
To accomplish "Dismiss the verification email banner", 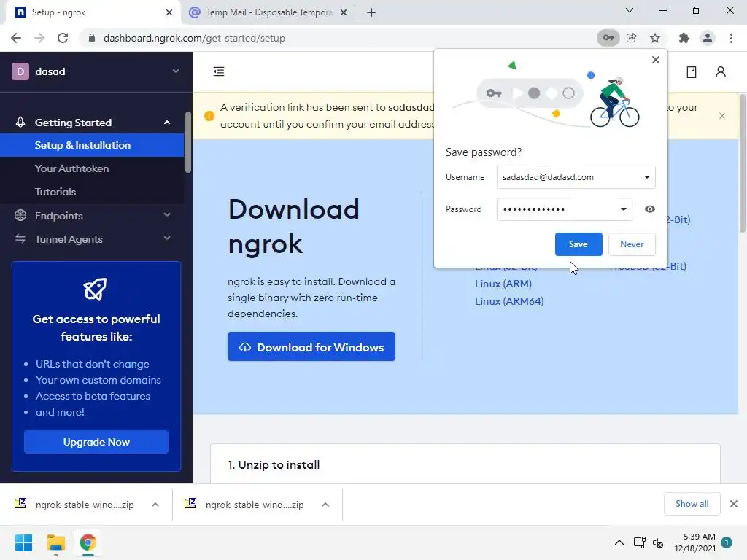I will pos(722,116).
